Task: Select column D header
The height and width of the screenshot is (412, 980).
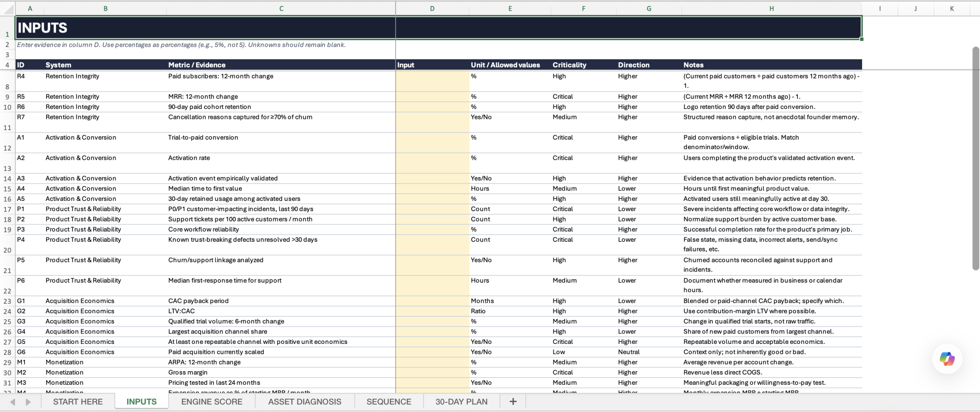Action: point(432,8)
